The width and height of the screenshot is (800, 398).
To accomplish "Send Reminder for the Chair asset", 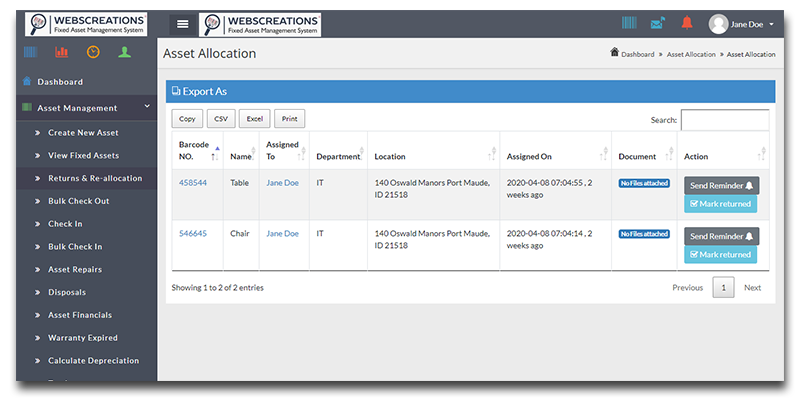I will pyautogui.click(x=721, y=236).
